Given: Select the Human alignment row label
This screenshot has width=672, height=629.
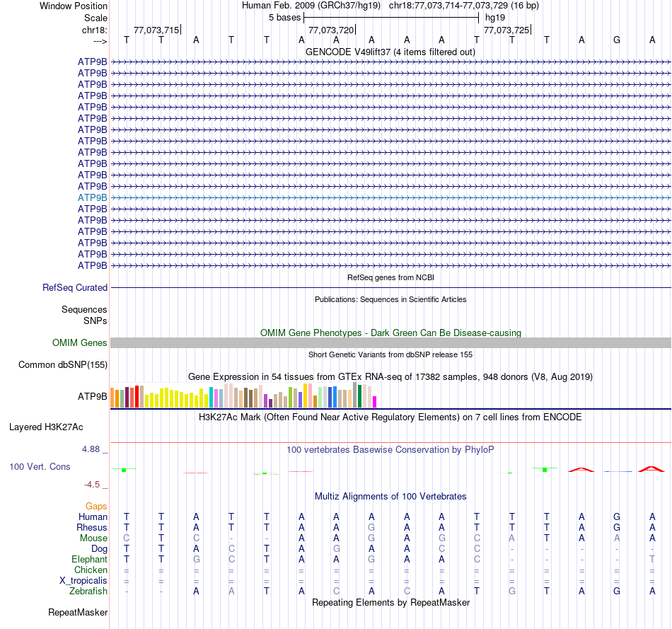Looking at the screenshot, I should (93, 517).
